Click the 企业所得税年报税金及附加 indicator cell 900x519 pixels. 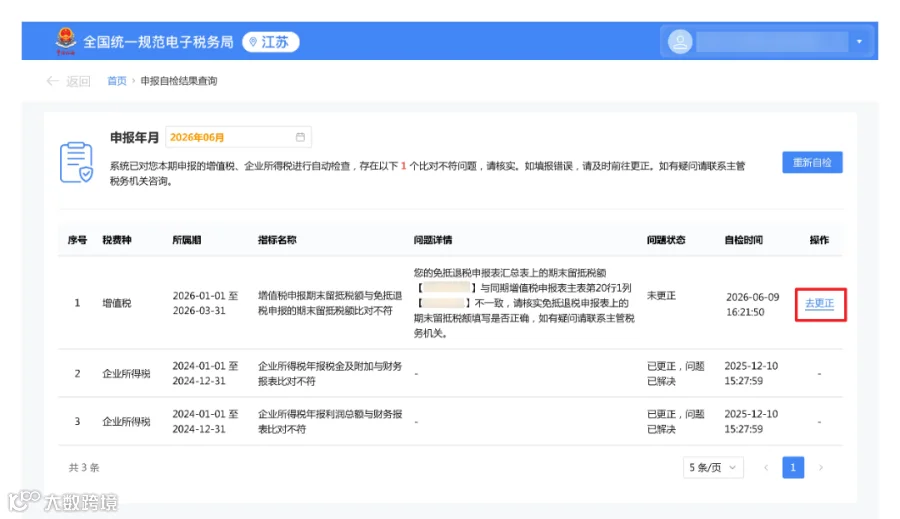coord(330,374)
